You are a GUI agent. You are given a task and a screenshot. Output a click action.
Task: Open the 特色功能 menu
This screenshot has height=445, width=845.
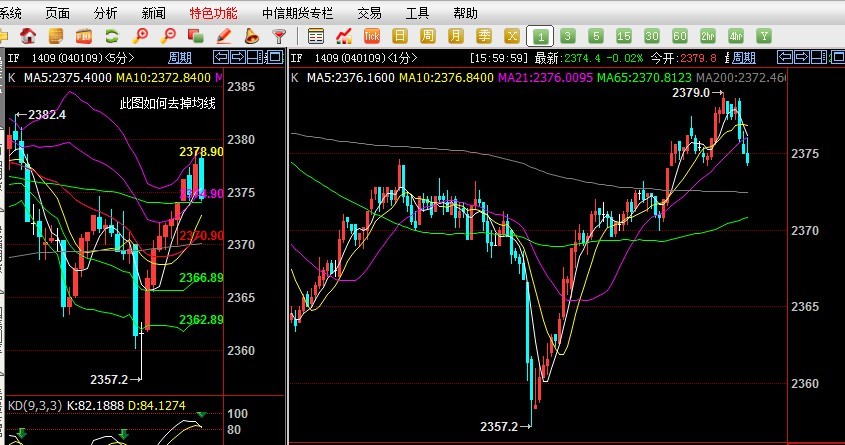click(213, 13)
